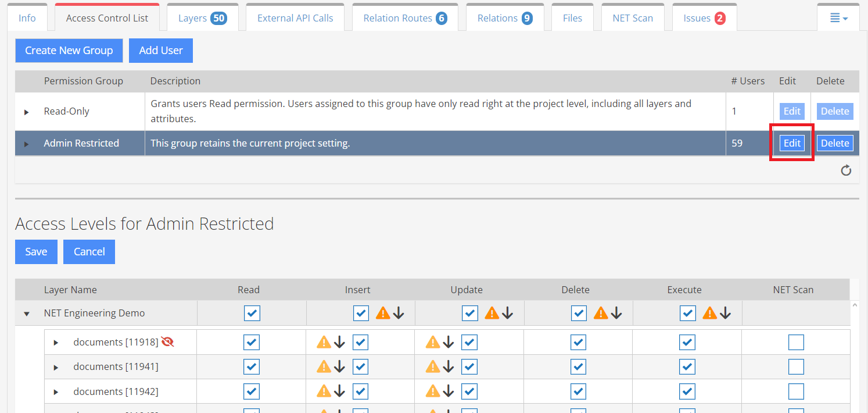Open the Issues tab

[704, 18]
